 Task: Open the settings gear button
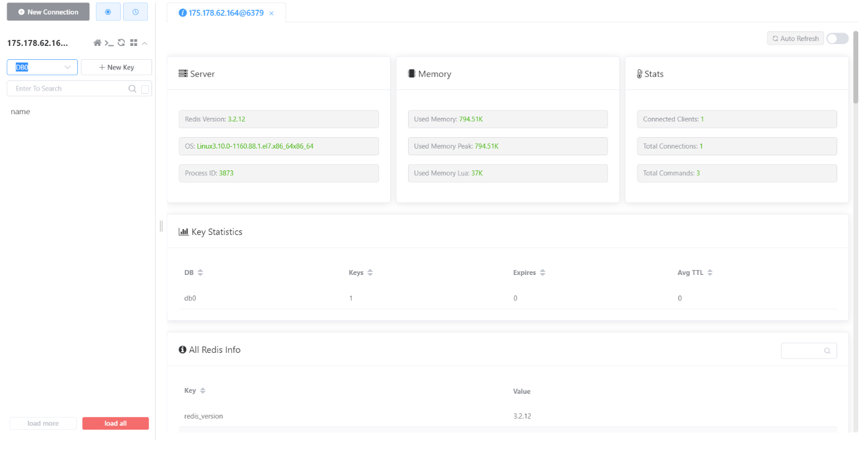coord(108,12)
